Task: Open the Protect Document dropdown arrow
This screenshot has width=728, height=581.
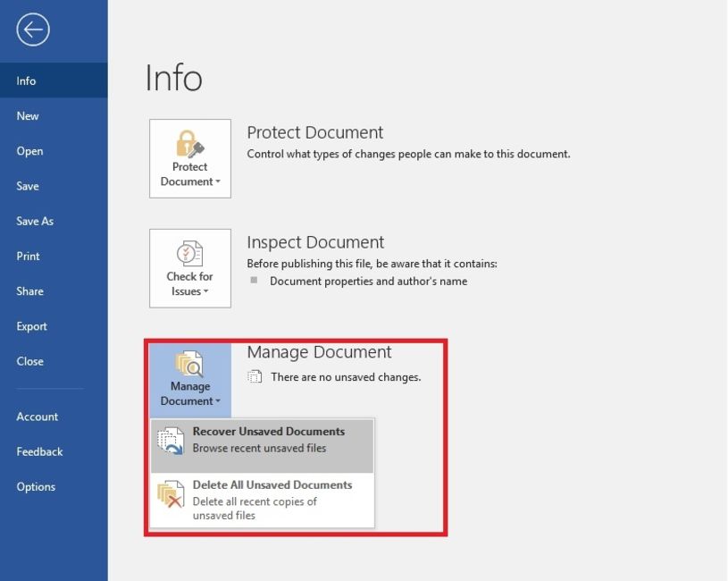Action: (218, 181)
